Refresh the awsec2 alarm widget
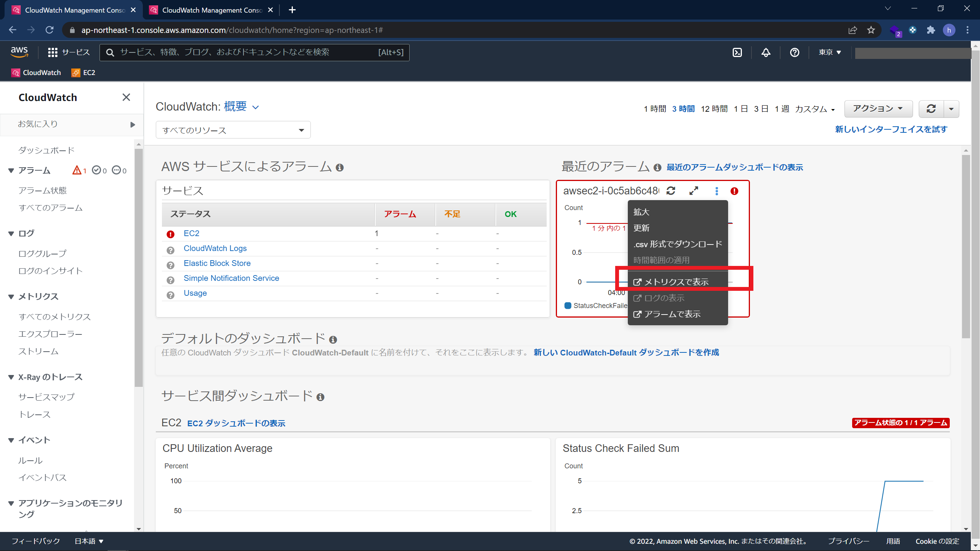 [671, 191]
